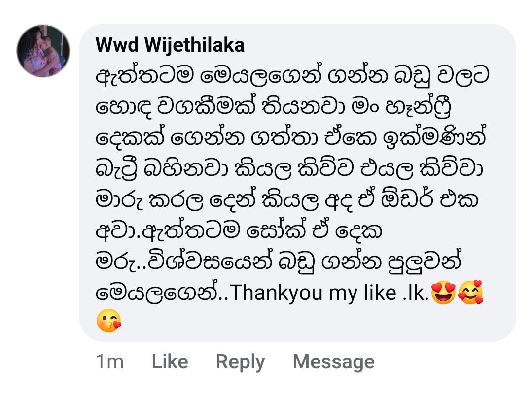Click the Wwd Wijethilaka name link
The width and height of the screenshot is (532, 393).
(170, 45)
